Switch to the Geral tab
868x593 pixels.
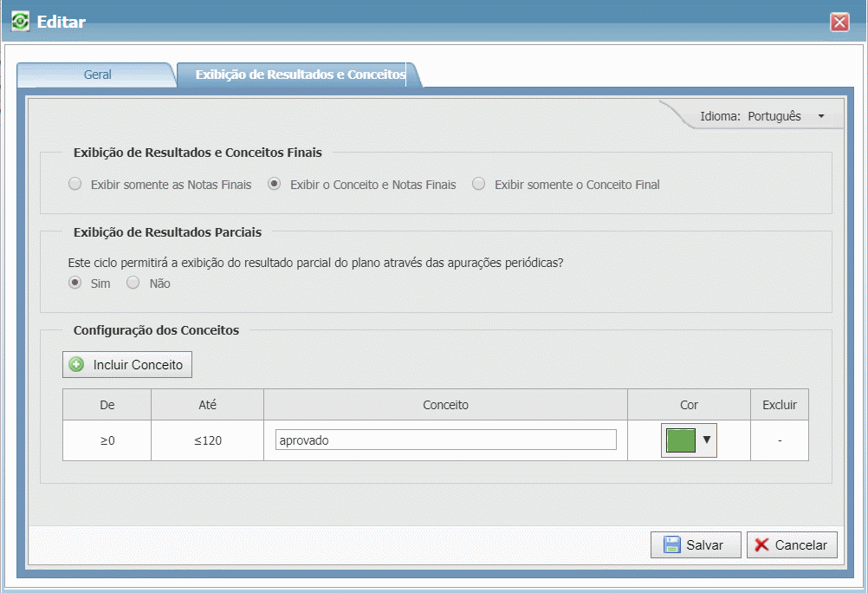pyautogui.click(x=97, y=75)
